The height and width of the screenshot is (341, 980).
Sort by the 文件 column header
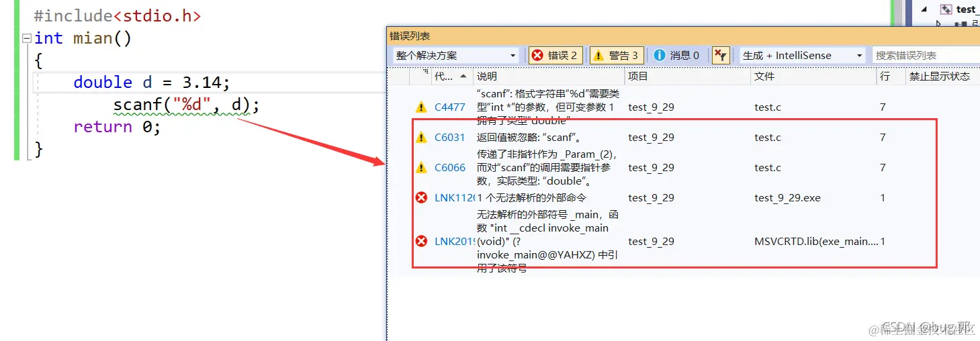(813, 77)
